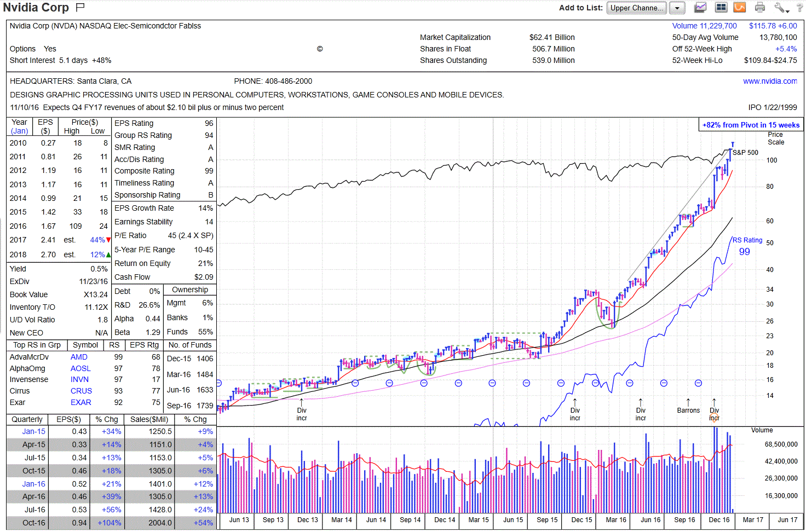Click the RS Rating 99 chart label
The width and height of the screenshot is (806, 532).
tap(747, 246)
